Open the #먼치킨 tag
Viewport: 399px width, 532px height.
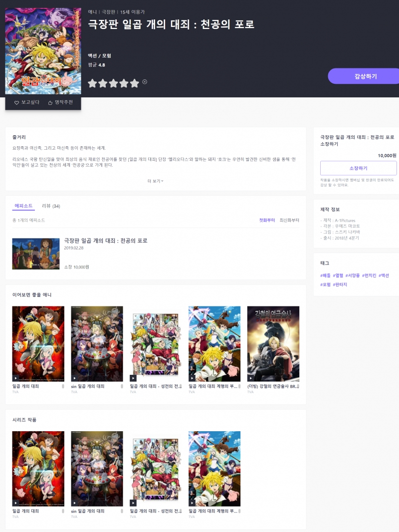tap(369, 275)
